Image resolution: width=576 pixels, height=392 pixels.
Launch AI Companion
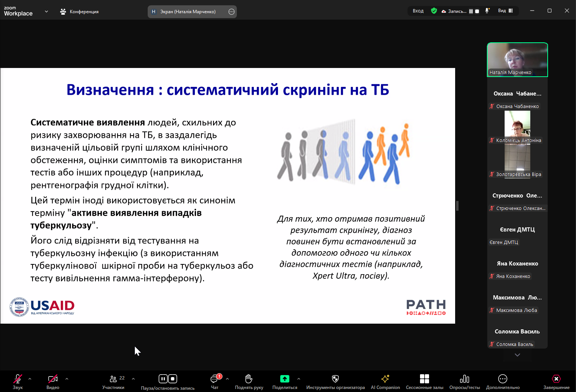pyautogui.click(x=385, y=379)
